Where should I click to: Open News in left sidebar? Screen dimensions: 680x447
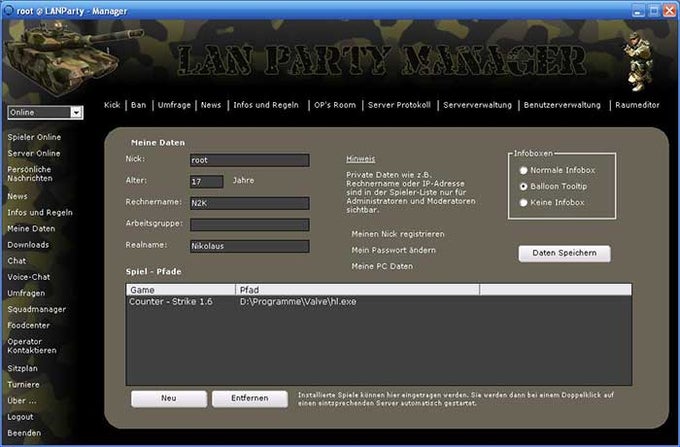17,196
